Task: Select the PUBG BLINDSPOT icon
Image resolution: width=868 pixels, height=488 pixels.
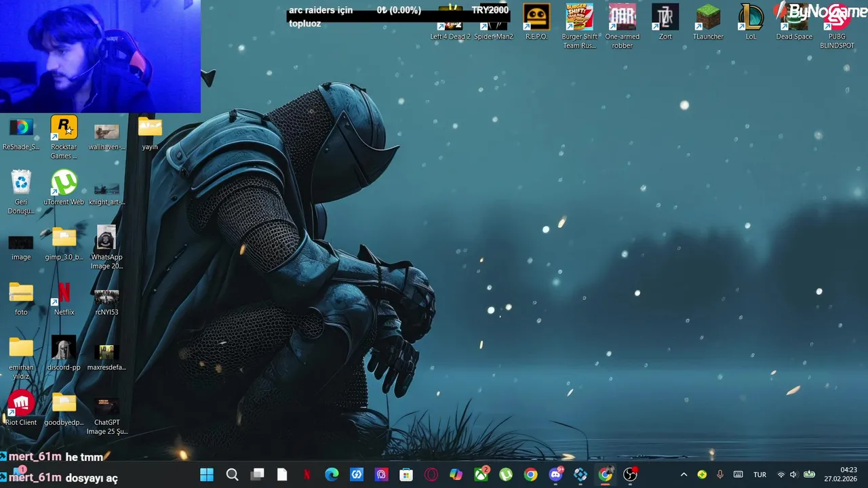Action: click(x=837, y=26)
